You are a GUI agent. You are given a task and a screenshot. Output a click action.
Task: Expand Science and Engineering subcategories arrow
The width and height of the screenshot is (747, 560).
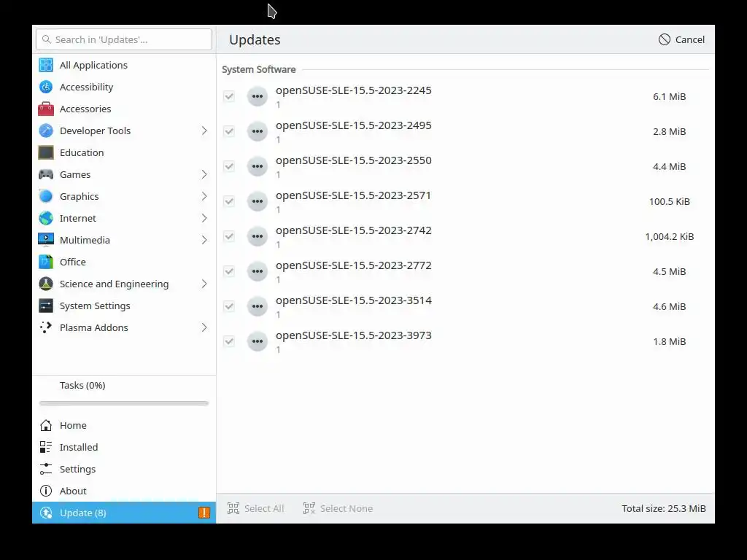coord(204,284)
